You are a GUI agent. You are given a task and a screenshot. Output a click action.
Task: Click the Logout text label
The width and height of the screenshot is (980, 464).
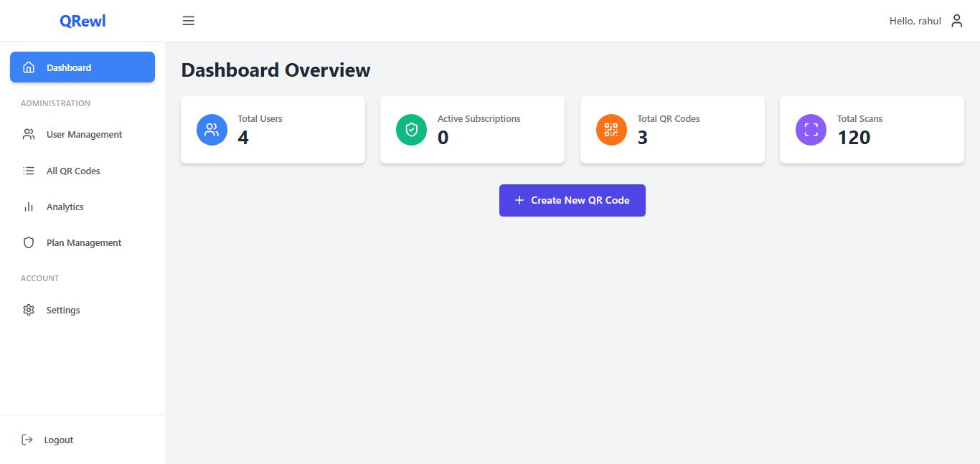pyautogui.click(x=59, y=440)
